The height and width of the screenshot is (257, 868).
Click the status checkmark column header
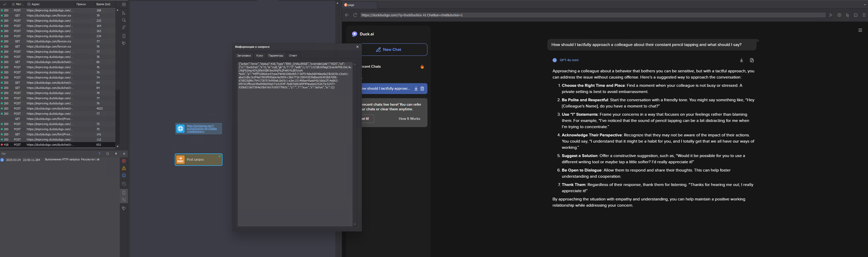(4, 4)
